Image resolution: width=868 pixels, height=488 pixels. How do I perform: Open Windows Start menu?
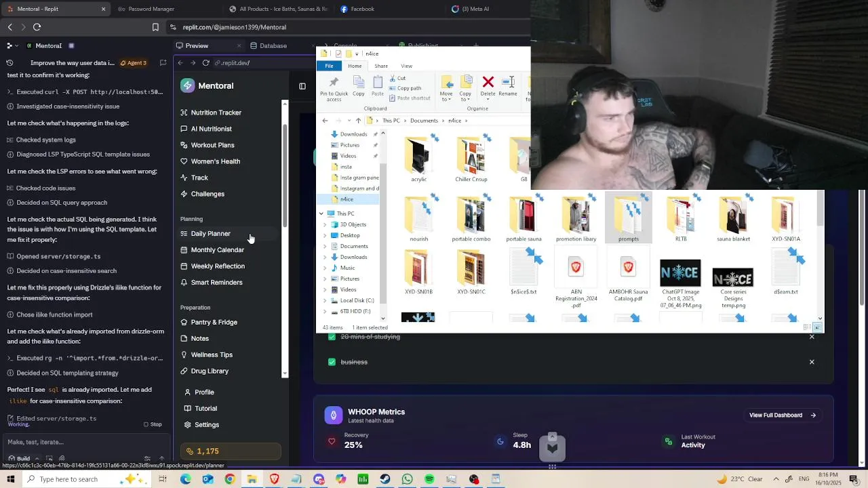10,479
